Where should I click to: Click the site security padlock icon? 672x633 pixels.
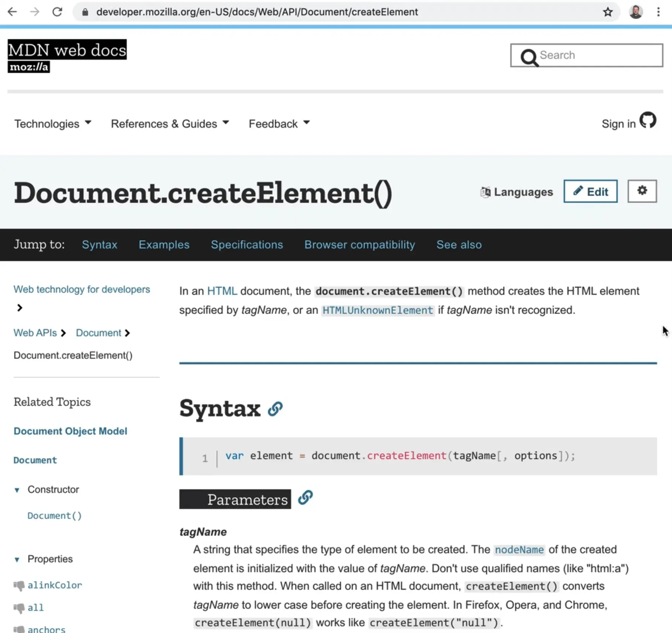(x=85, y=12)
